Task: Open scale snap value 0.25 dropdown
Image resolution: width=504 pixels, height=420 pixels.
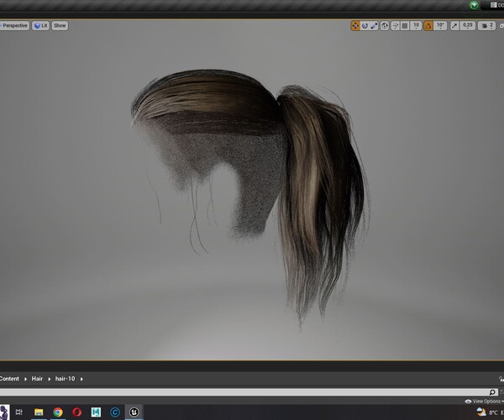Action: [468, 26]
